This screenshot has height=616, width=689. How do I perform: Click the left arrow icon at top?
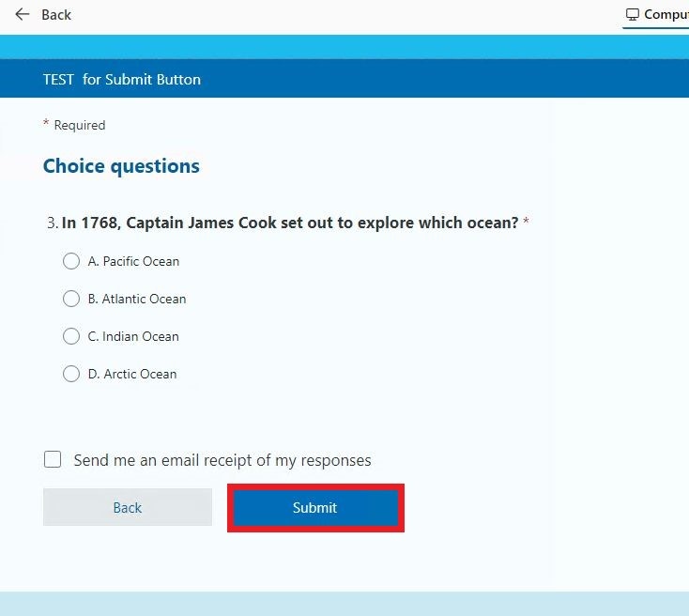coord(22,14)
